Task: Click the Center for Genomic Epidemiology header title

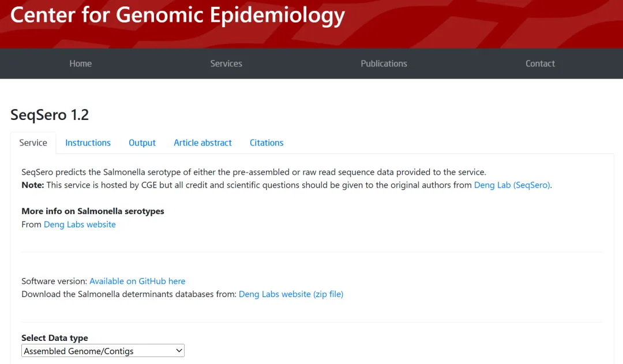Action: pos(177,16)
